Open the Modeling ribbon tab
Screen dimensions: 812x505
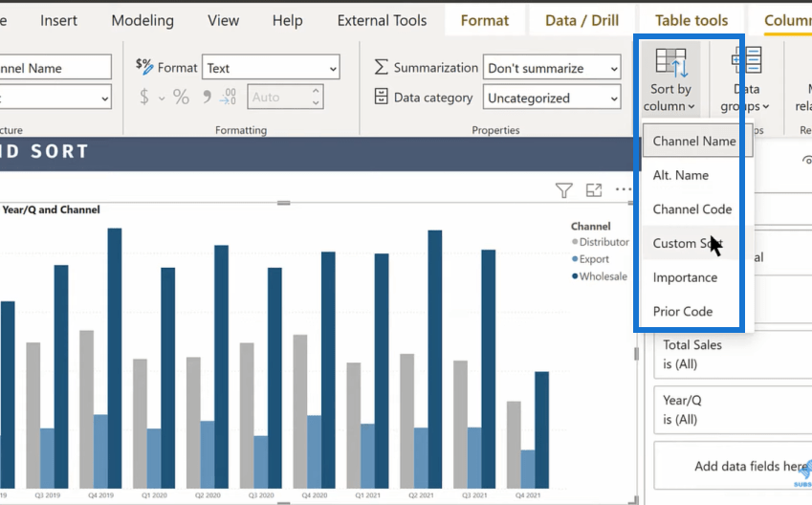pyautogui.click(x=143, y=20)
